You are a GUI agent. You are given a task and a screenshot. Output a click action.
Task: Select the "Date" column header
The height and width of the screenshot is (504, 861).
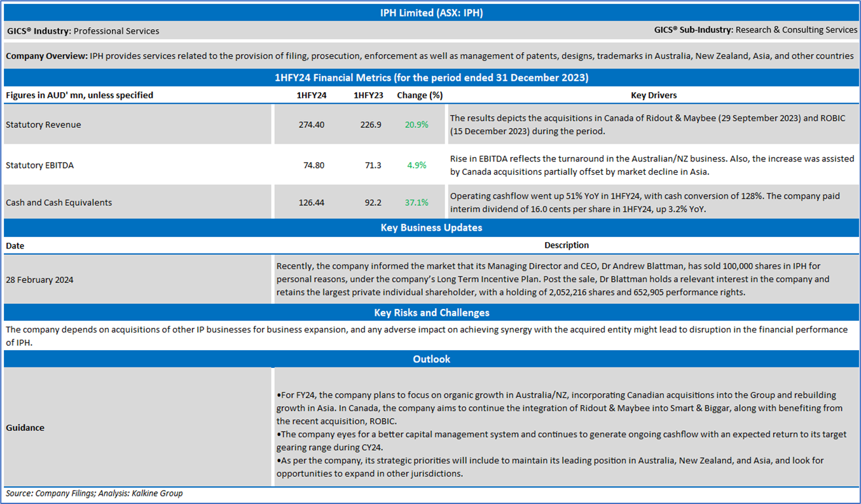click(x=15, y=245)
